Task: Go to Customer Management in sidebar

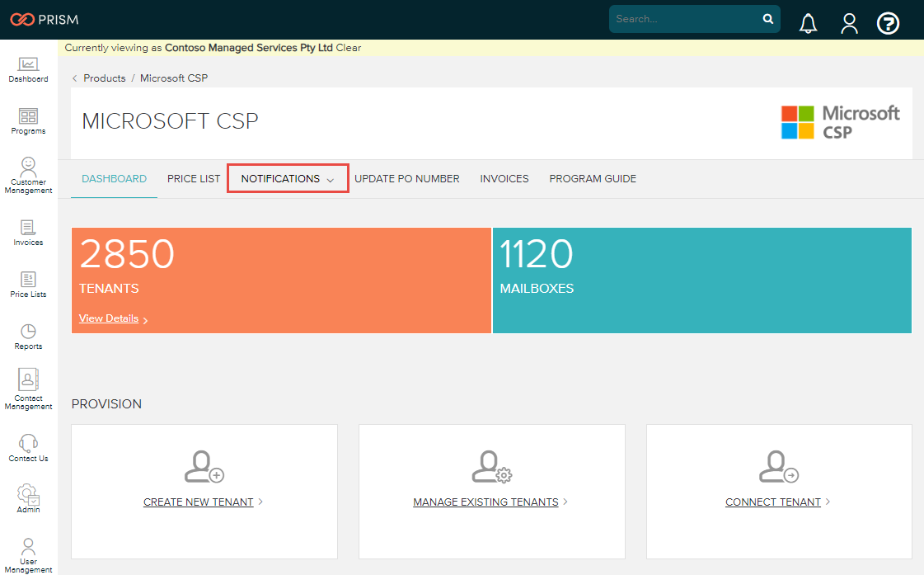Action: (28, 175)
